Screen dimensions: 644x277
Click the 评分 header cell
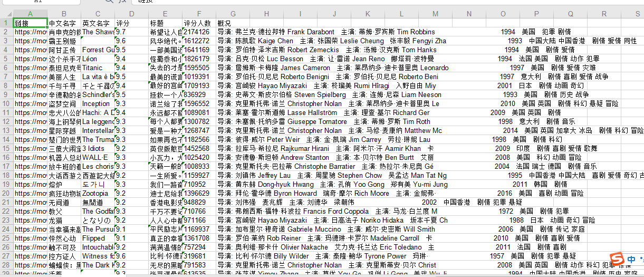pyautogui.click(x=132, y=23)
